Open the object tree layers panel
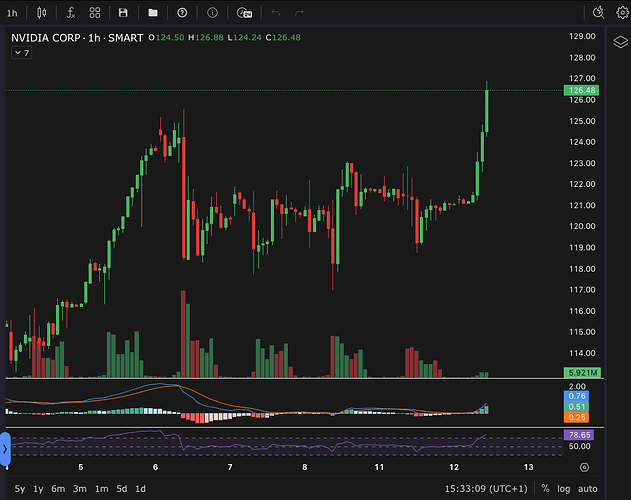 pyautogui.click(x=621, y=41)
